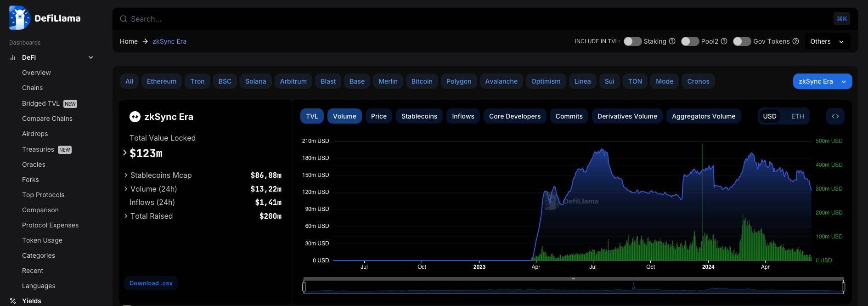Expand the Total Value Locked breakdown
Viewport: 868px width, 306px height.
point(124,153)
